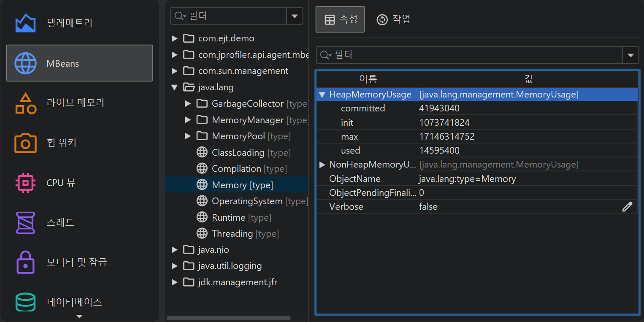Select the OperatingSystem MBean globe icon
The image size is (644, 322).
[202, 201]
